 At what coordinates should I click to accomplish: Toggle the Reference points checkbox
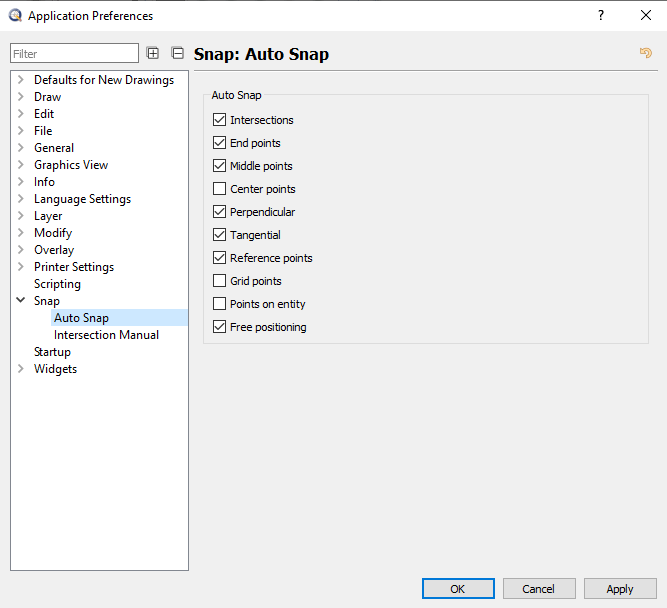[x=219, y=257]
